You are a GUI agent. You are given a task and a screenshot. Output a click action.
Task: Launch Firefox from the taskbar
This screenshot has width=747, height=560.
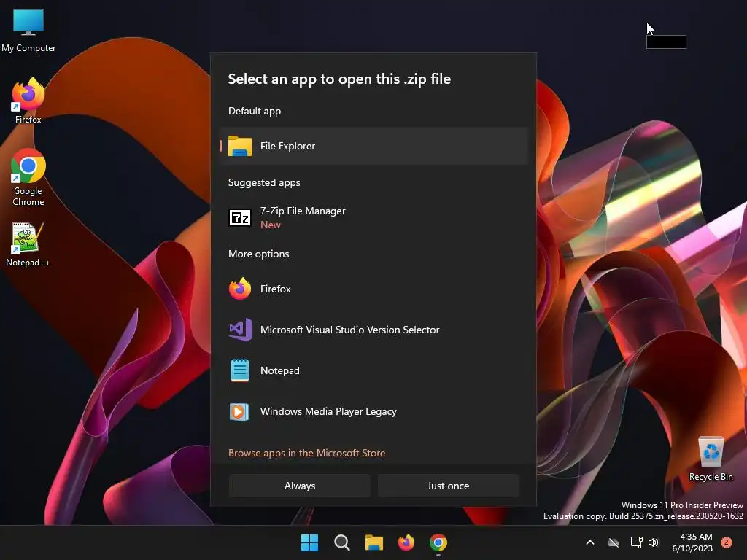coord(406,542)
